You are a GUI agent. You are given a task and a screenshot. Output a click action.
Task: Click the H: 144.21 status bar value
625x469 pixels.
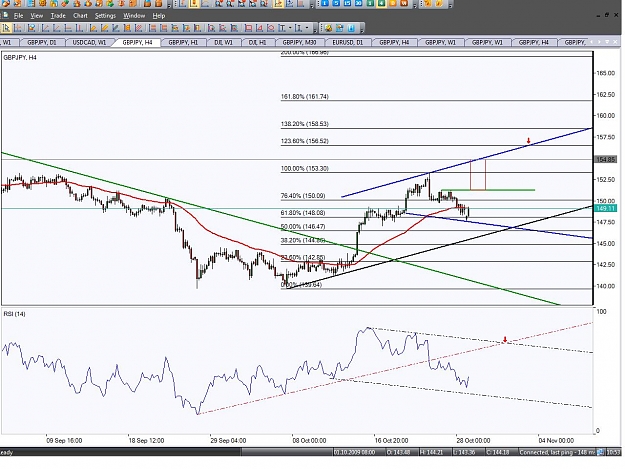click(432, 452)
